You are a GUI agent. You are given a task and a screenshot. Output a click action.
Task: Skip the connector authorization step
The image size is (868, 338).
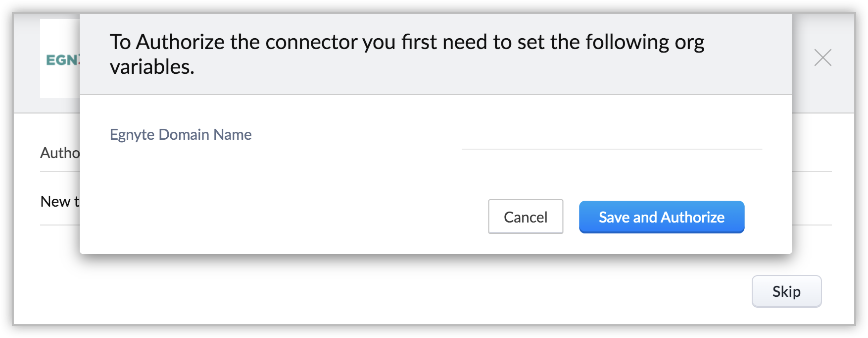(786, 291)
